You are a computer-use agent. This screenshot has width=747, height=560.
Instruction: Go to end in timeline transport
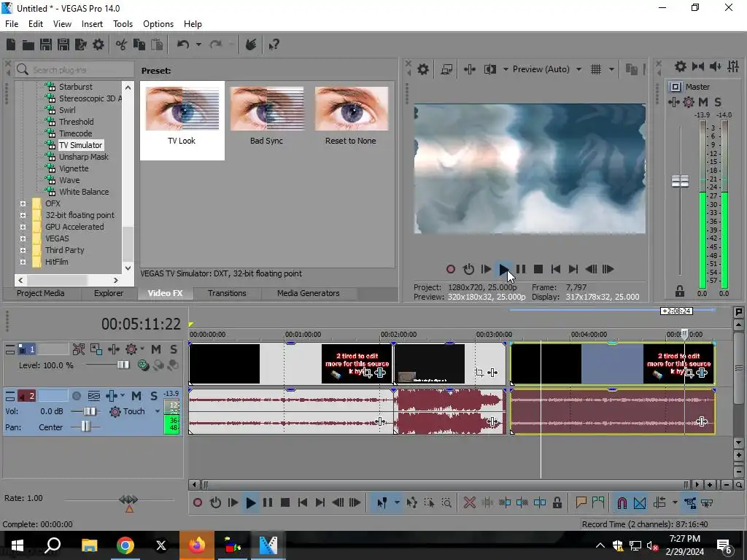pyautogui.click(x=320, y=502)
